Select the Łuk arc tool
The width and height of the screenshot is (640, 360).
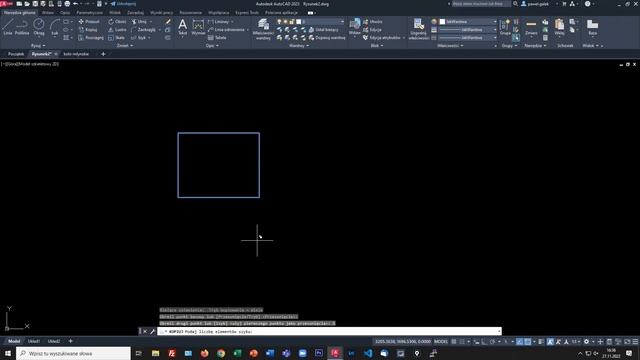55,27
